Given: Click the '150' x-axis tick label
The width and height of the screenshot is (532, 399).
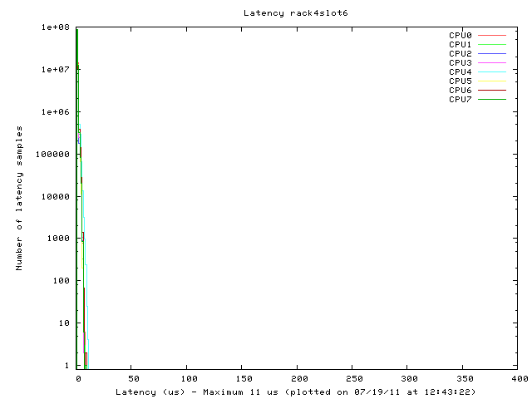Looking at the screenshot, I should tap(244, 379).
